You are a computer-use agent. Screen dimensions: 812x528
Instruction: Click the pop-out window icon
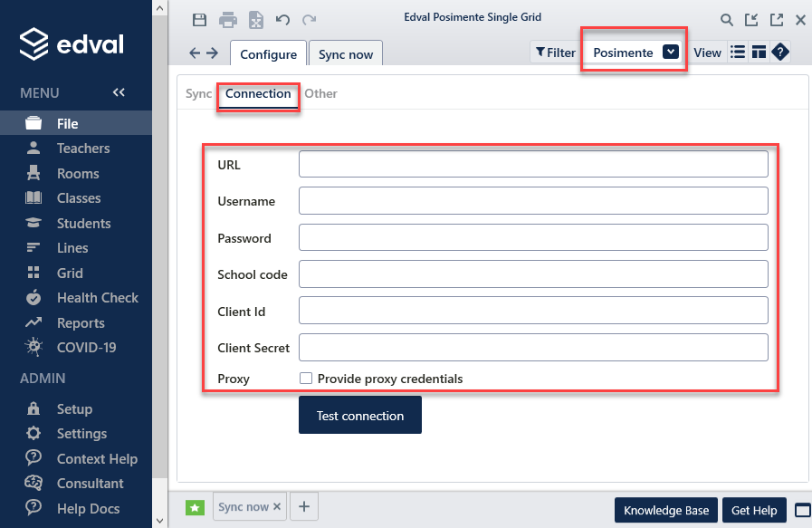pyautogui.click(x=777, y=20)
